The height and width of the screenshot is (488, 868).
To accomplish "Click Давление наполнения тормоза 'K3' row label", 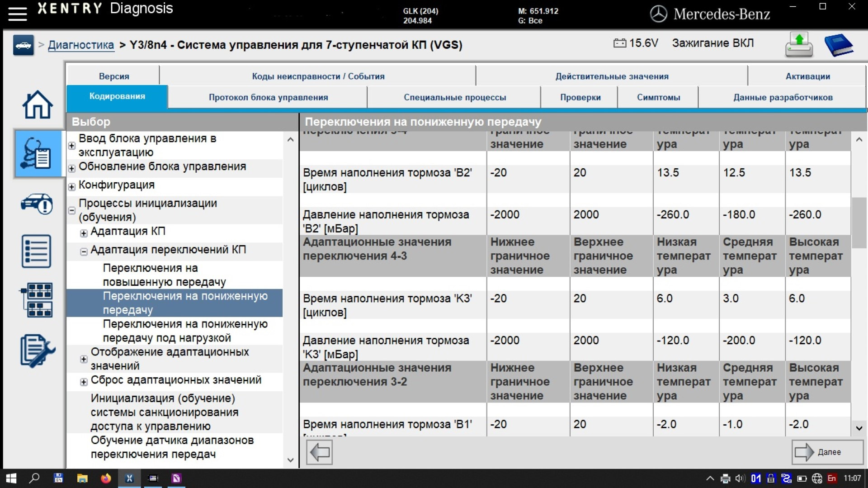I will pos(386,347).
